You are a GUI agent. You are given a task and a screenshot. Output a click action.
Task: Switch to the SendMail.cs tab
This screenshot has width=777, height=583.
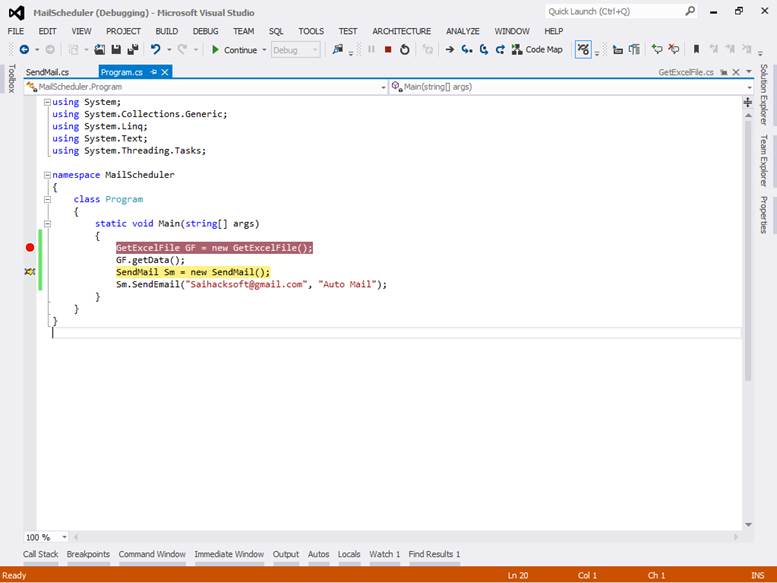pos(48,72)
